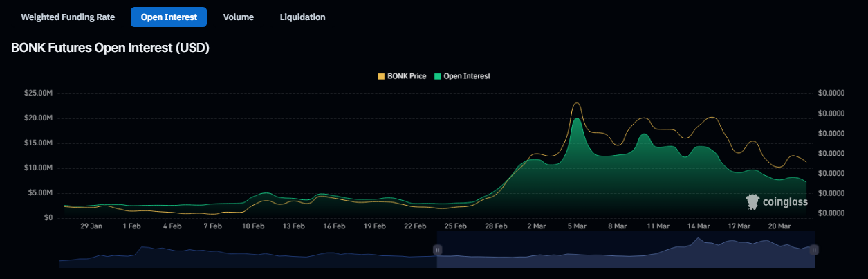Click the 20 Mar x-axis date label
Screen dimensions: 868x279
pyautogui.click(x=779, y=226)
